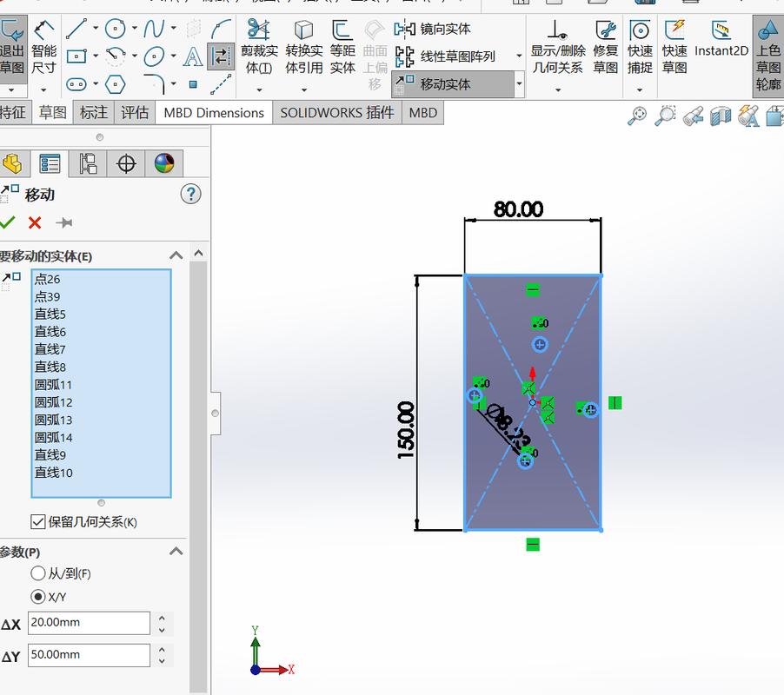
Task: Collapse the 参数(P) section
Action: pos(176,551)
